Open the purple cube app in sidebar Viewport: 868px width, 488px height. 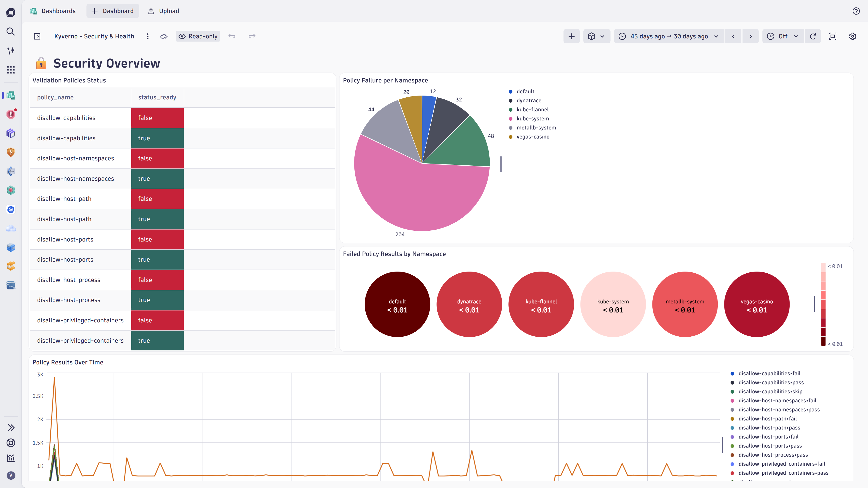point(11,133)
